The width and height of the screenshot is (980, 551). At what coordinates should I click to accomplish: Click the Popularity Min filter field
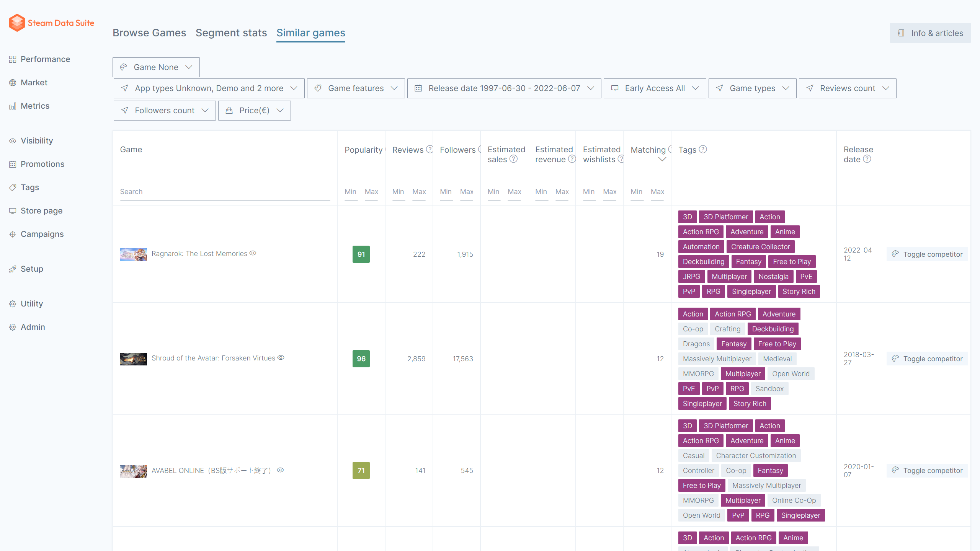tap(351, 192)
